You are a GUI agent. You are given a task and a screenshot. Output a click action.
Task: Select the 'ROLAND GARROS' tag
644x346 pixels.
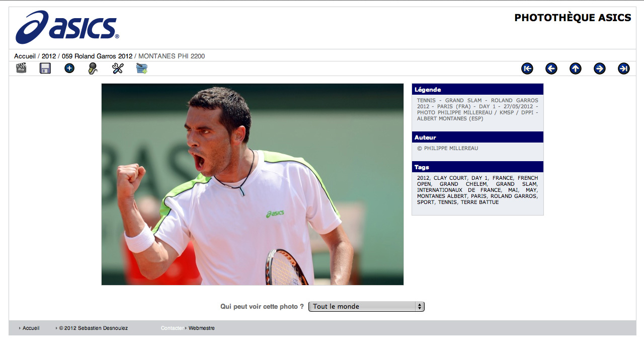514,196
